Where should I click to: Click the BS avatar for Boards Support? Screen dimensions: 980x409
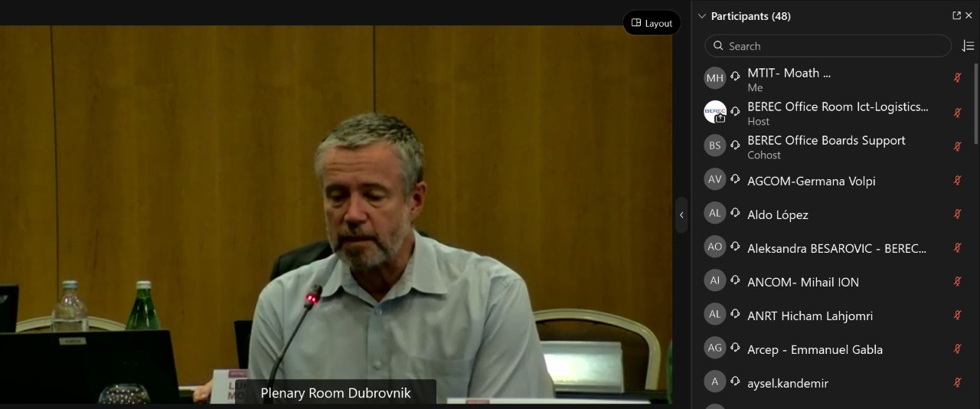[715, 146]
